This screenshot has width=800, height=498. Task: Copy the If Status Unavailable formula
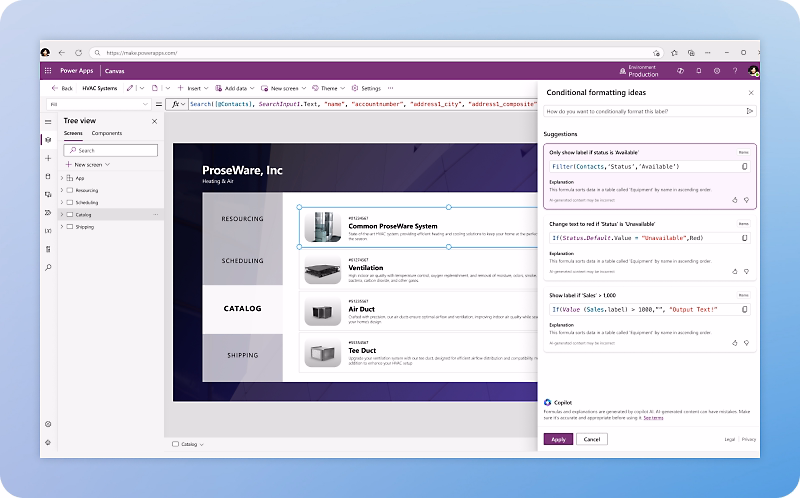click(744, 238)
